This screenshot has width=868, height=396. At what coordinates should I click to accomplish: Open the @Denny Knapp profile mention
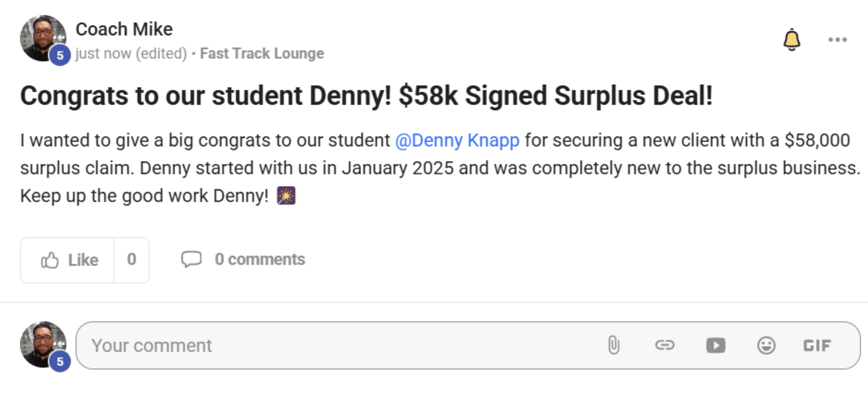pos(457,140)
